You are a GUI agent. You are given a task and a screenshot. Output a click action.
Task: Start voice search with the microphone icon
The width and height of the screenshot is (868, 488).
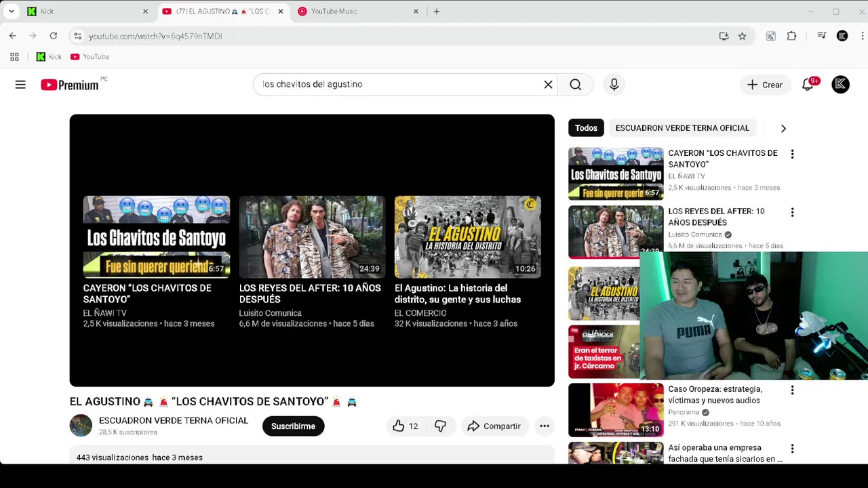click(614, 85)
